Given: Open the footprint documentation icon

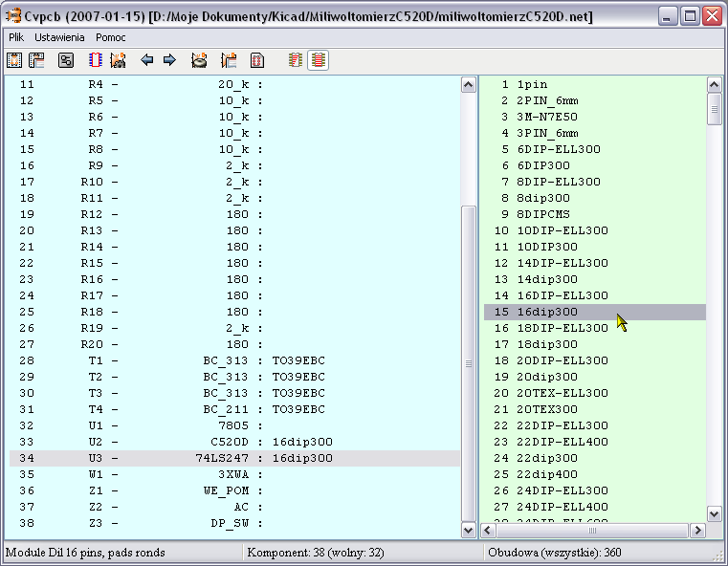Looking at the screenshot, I should tap(257, 60).
